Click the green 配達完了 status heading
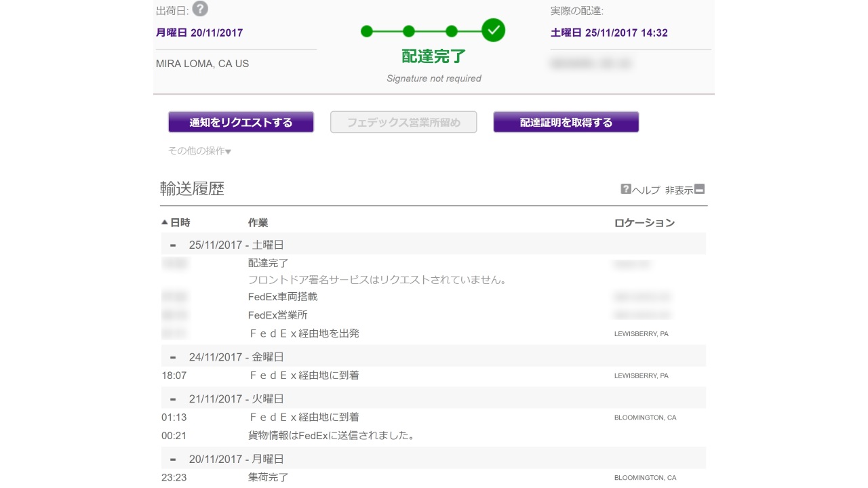The image size is (868, 488). (434, 56)
